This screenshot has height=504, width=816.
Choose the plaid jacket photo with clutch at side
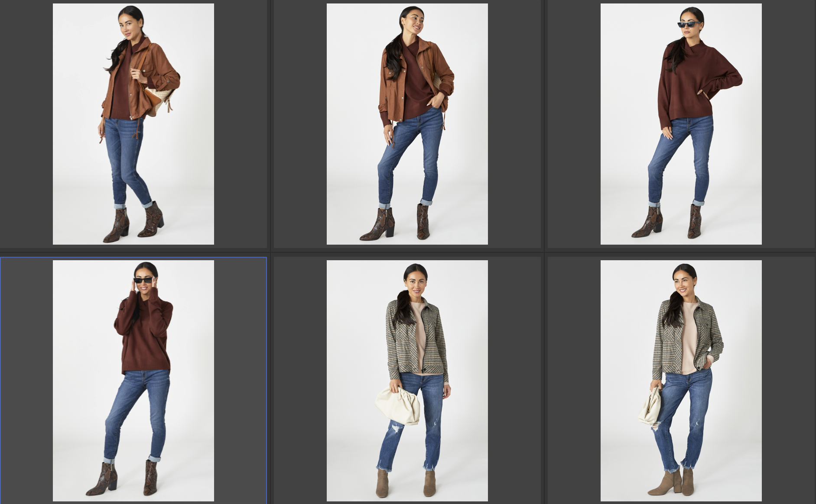point(681,381)
